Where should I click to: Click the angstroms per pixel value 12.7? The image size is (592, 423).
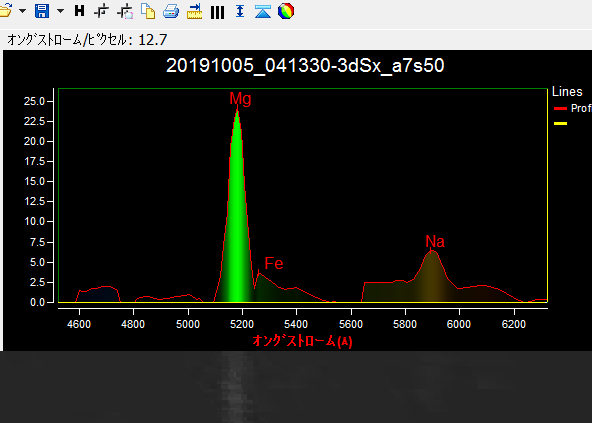(153, 40)
